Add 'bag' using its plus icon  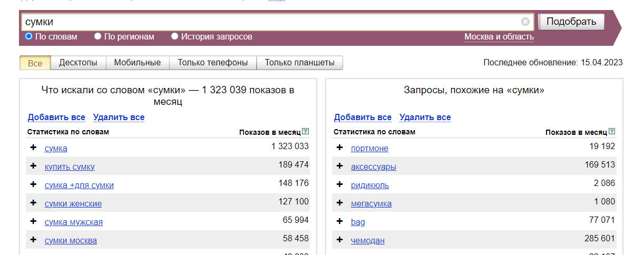[339, 221]
